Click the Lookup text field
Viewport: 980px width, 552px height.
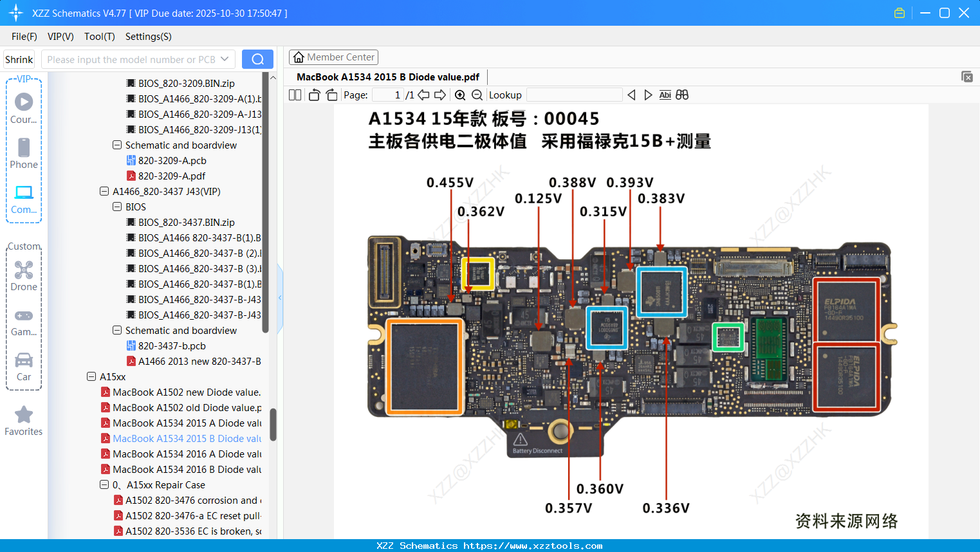click(x=574, y=95)
